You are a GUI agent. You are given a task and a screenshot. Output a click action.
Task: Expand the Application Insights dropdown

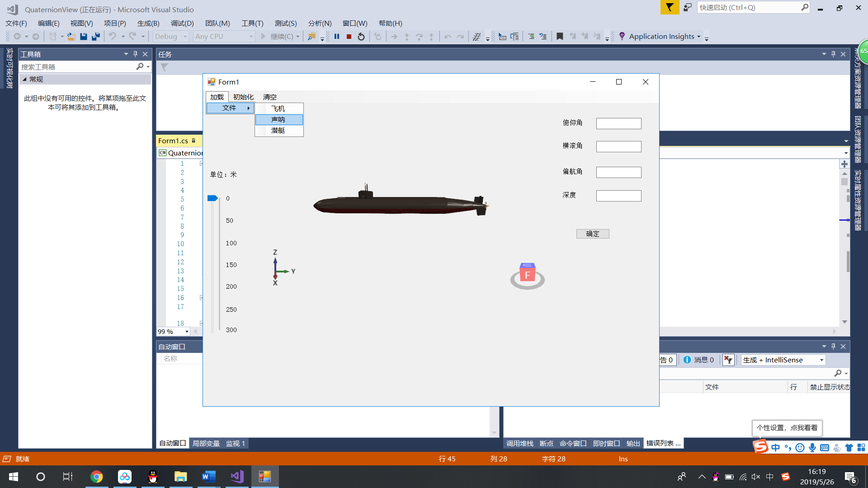point(698,37)
